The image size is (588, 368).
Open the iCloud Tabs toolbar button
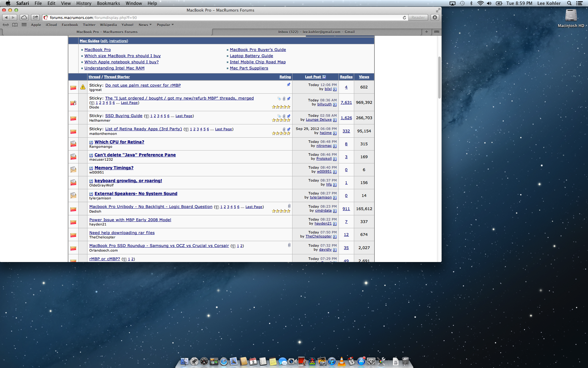coord(24,18)
